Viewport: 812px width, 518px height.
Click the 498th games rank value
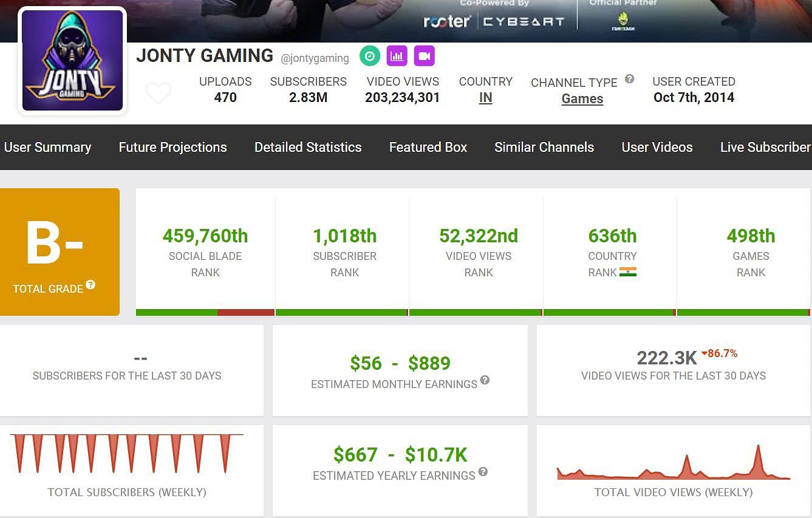pos(751,236)
